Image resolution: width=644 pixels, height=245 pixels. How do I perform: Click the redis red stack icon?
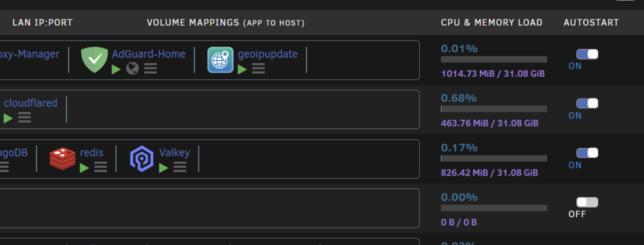click(62, 159)
